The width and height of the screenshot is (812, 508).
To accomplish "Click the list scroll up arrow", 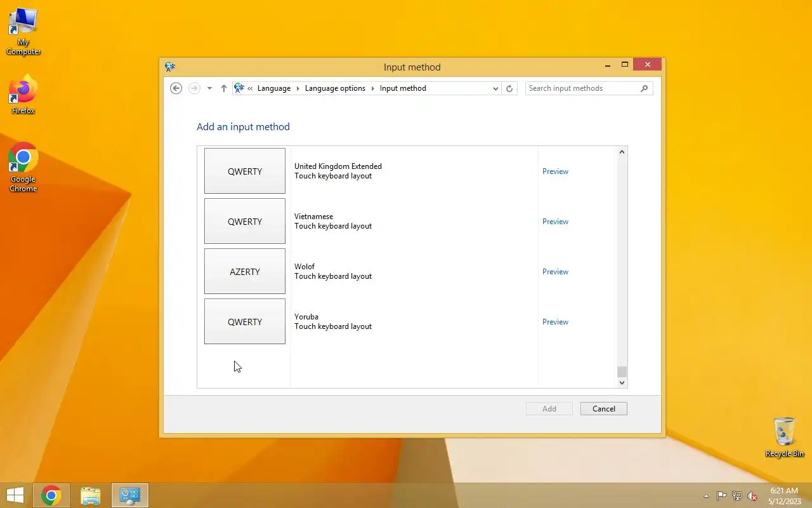I will point(622,152).
